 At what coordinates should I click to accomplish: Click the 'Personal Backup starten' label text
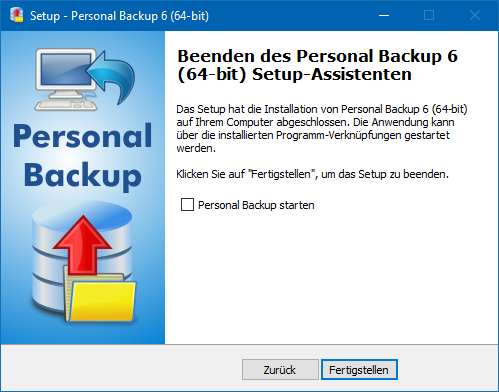[256, 205]
